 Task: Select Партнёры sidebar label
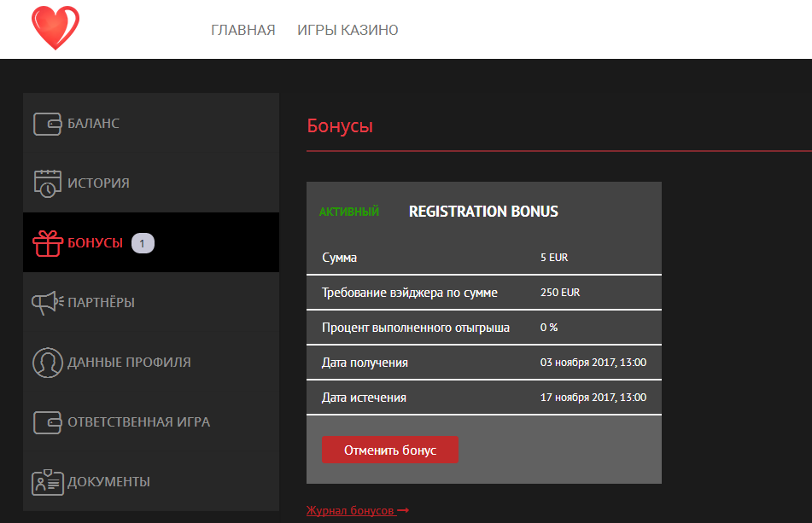tap(102, 303)
